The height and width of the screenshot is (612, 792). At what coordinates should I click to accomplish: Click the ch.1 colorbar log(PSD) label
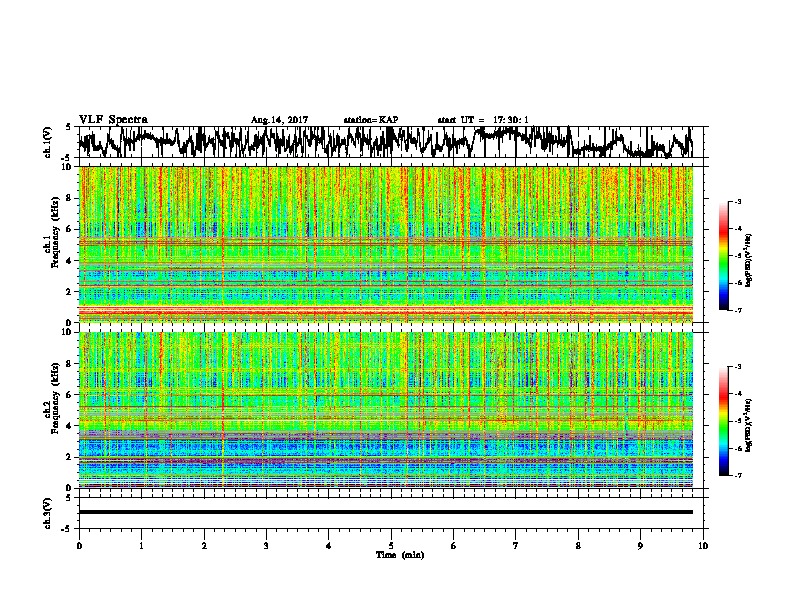tap(748, 260)
